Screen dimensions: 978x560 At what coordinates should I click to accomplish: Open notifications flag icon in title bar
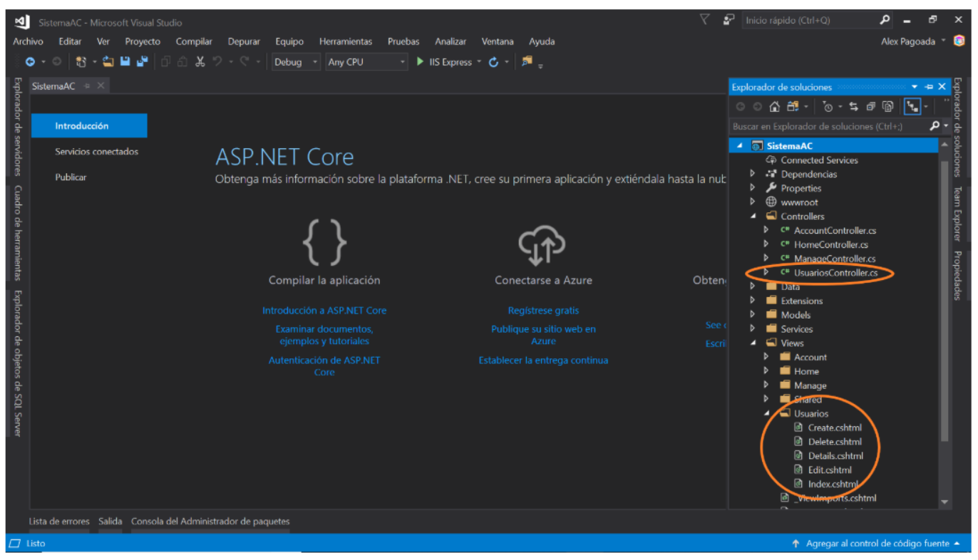point(704,20)
